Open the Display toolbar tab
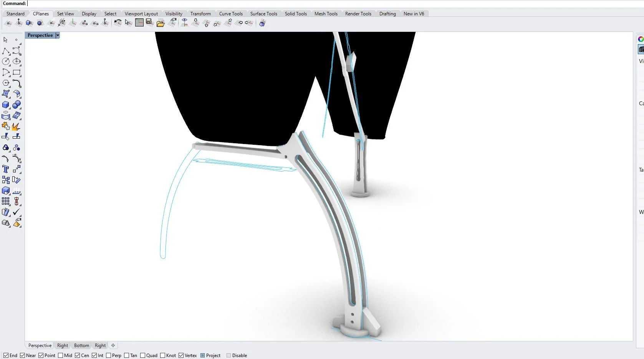Viewport: 644px width, 359px height. point(89,14)
